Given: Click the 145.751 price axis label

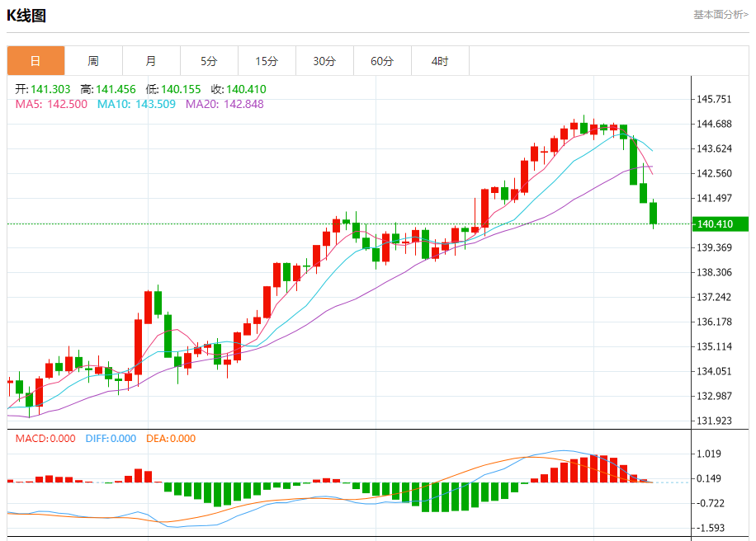Looking at the screenshot, I should [714, 99].
